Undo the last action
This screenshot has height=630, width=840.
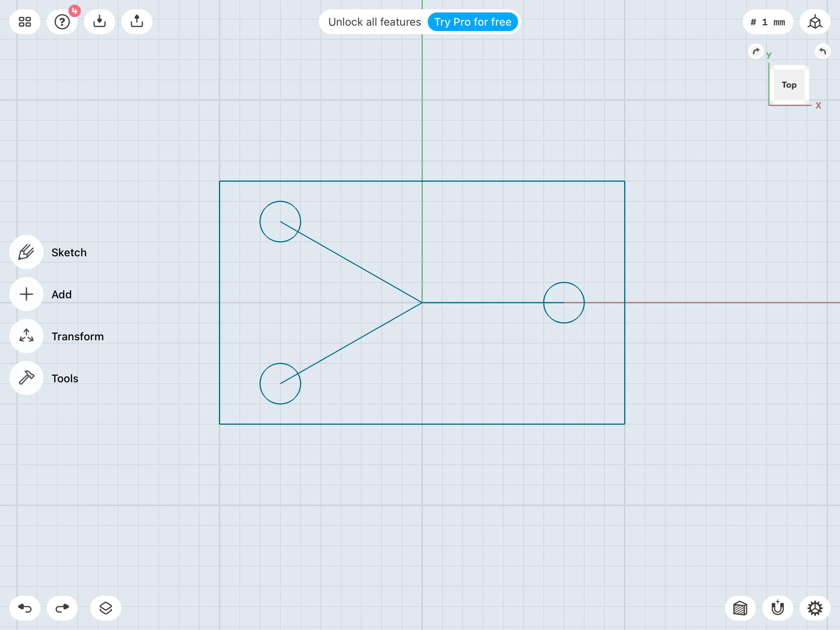pos(25,608)
